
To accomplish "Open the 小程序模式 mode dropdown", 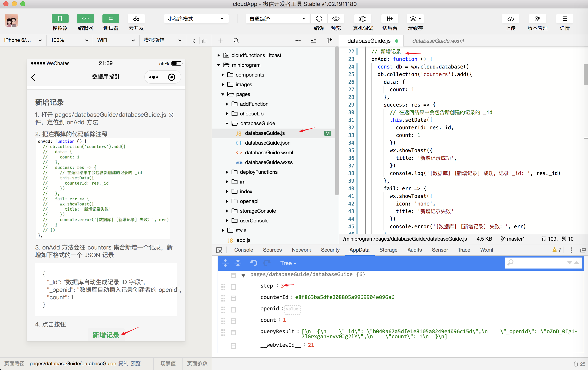I will tap(196, 19).
